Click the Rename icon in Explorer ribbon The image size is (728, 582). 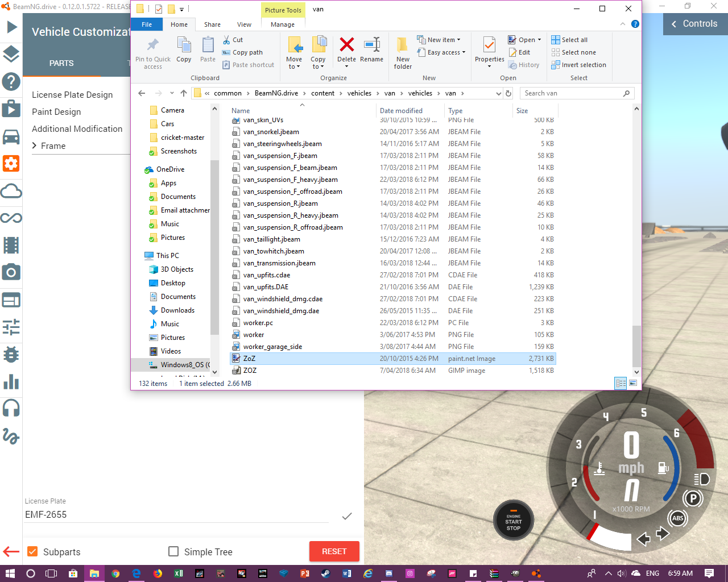[x=371, y=44]
